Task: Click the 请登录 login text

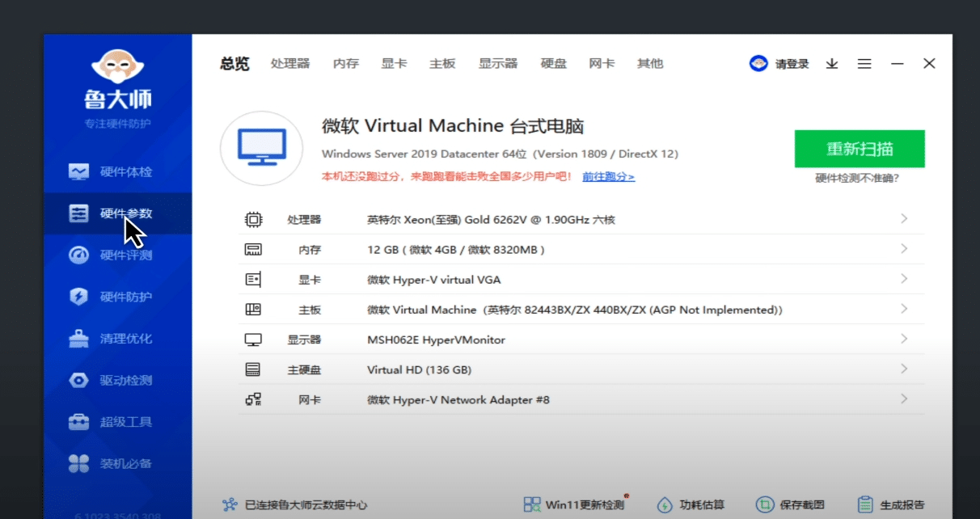Action: (x=792, y=64)
